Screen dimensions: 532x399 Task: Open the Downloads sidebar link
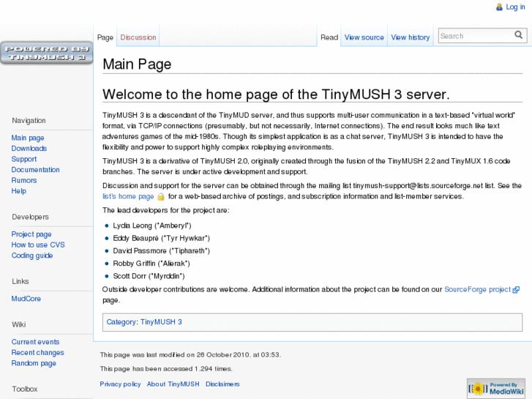tap(29, 149)
